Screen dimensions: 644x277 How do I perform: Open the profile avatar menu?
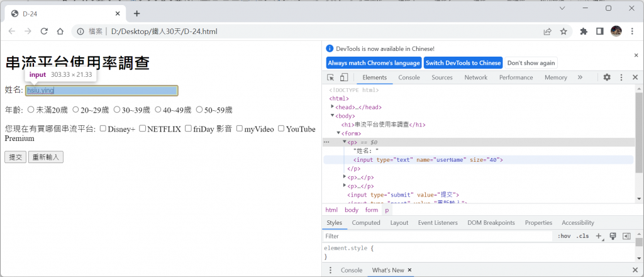[616, 31]
